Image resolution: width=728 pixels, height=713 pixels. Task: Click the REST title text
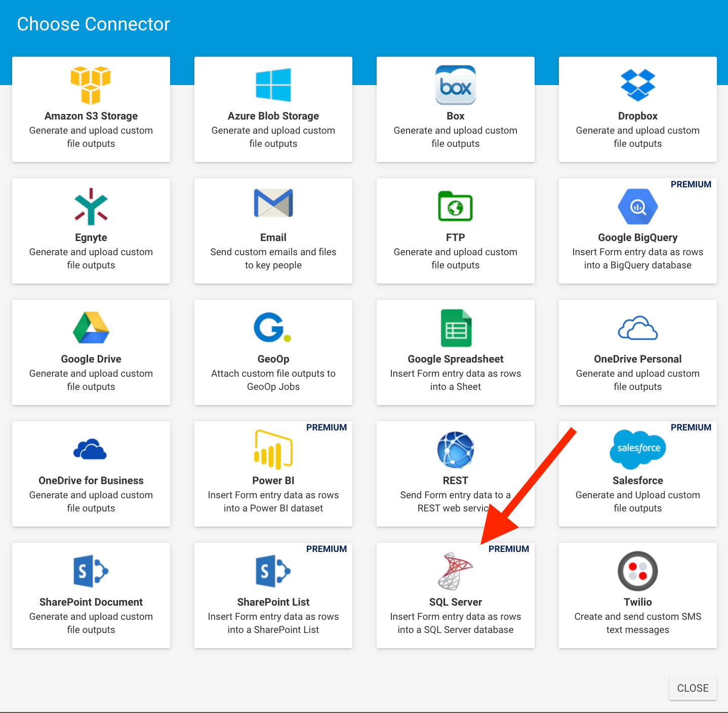click(x=456, y=481)
